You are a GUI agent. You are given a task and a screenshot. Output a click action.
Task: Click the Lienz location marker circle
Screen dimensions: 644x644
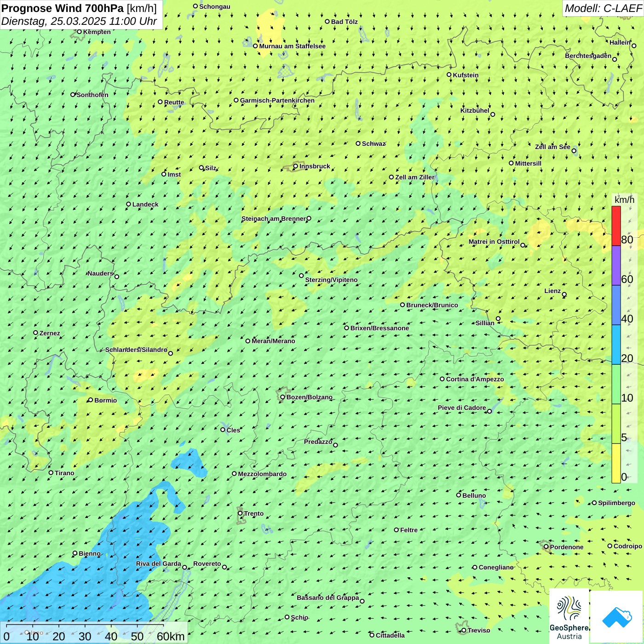(564, 294)
